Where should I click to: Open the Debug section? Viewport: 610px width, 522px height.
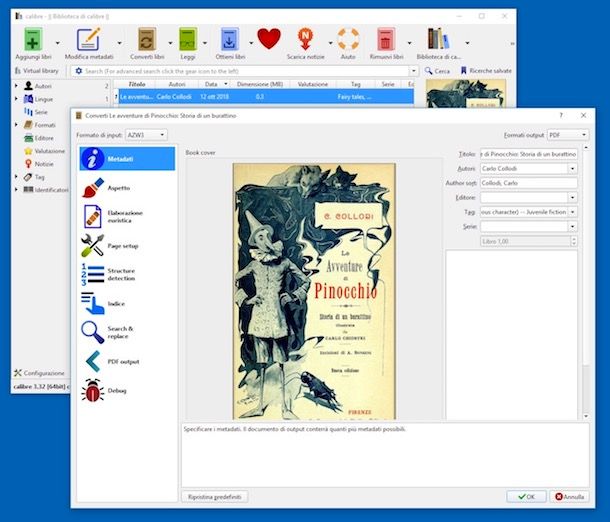[127, 391]
